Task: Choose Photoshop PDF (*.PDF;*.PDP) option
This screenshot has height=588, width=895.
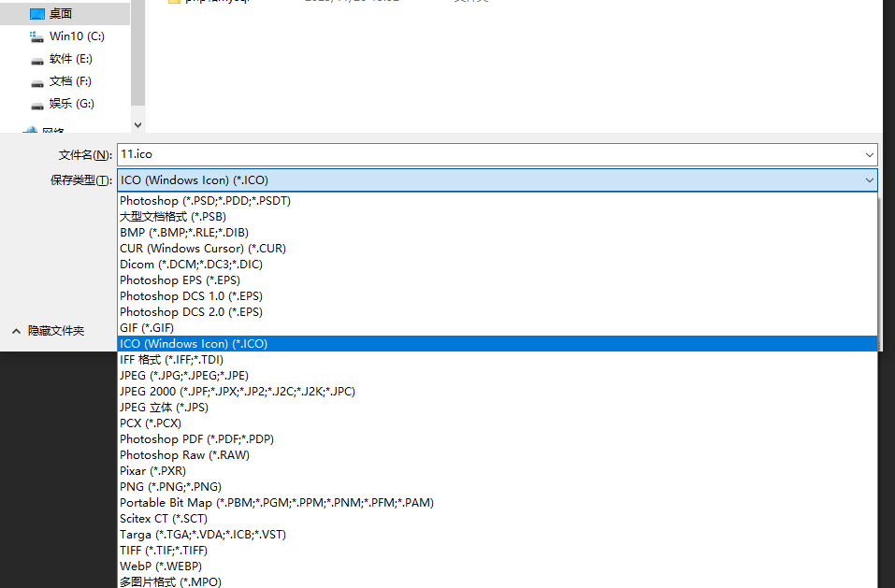Action: (196, 438)
